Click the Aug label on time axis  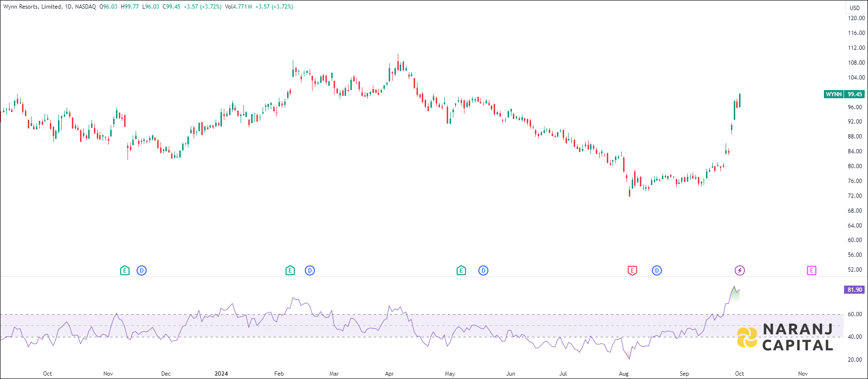point(624,374)
